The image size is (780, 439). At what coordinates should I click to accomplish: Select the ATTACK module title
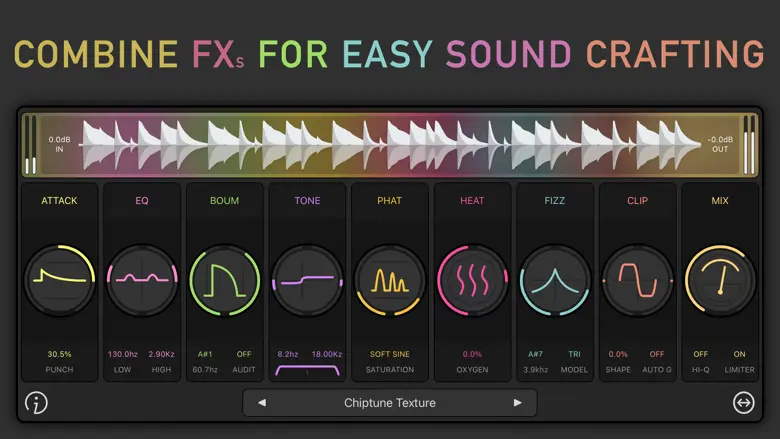pos(59,200)
